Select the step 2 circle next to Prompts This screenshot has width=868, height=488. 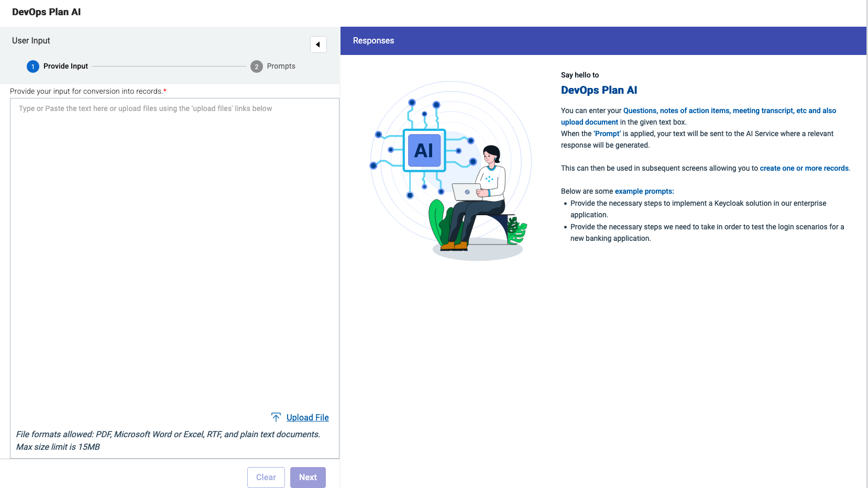(x=256, y=66)
